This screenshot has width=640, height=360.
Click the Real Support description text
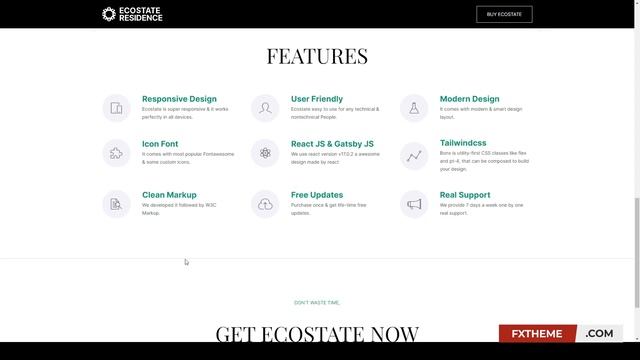pos(481,209)
